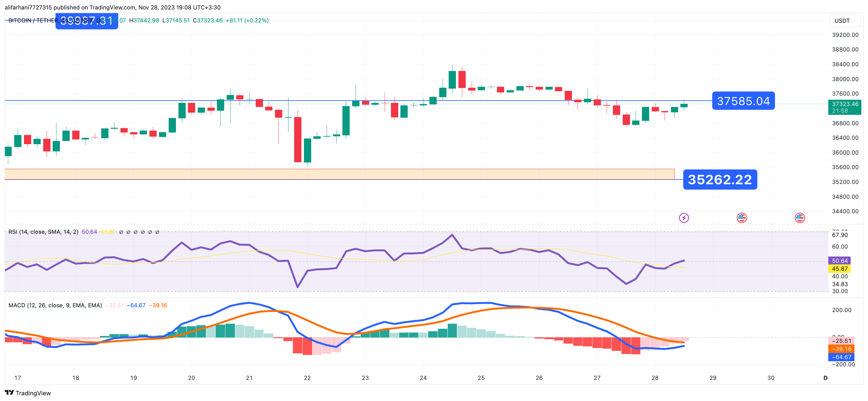Click date 22 on the time axis
The height and width of the screenshot is (401, 868).
pos(307,378)
